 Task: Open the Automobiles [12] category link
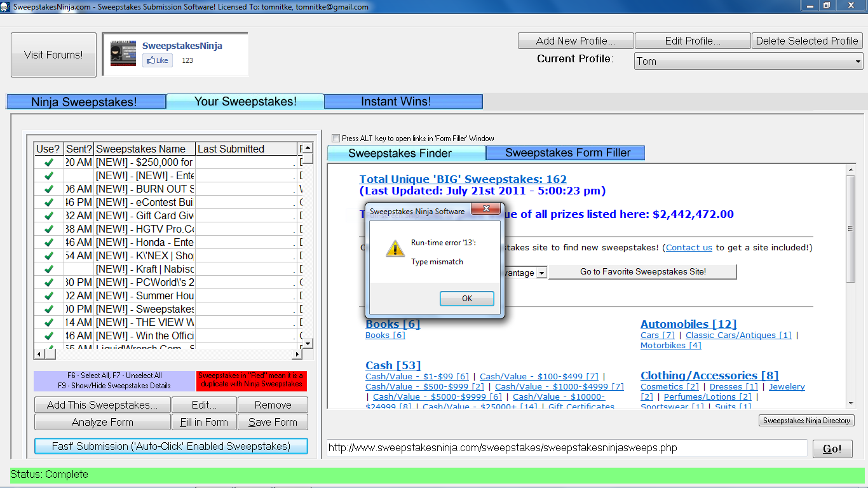click(x=688, y=324)
